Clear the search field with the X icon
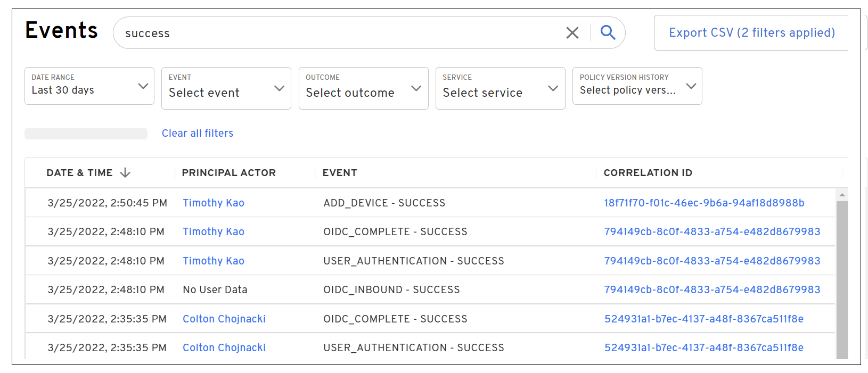 (x=572, y=33)
